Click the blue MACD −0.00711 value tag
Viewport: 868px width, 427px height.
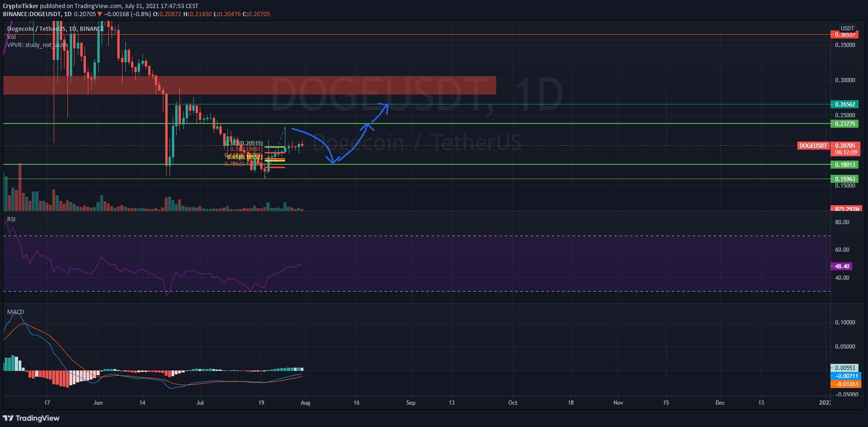point(845,376)
